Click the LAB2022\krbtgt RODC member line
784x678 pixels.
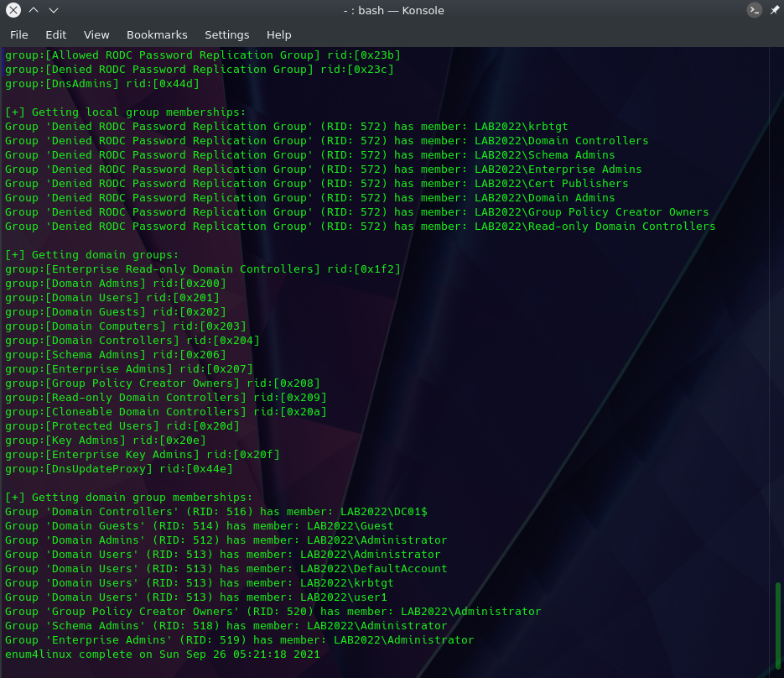(287, 127)
